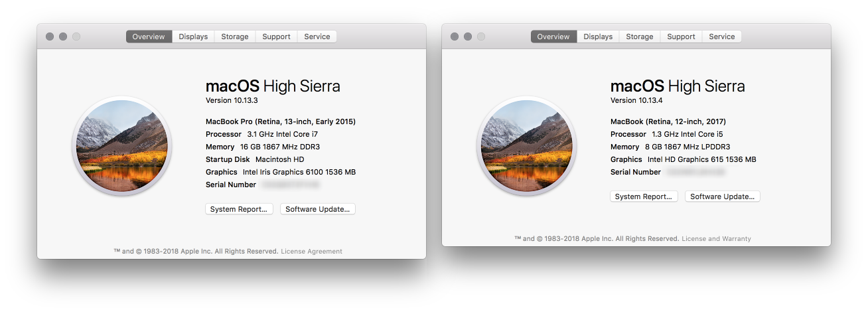
Task: Switch to Storage tab in 12-inch MacBook window
Action: pos(640,37)
